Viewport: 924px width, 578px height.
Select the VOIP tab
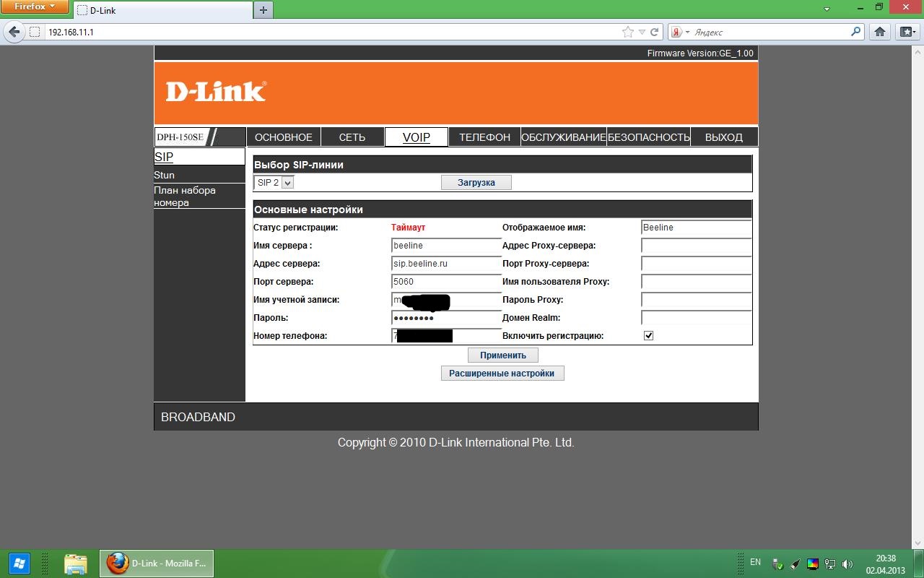[417, 137]
